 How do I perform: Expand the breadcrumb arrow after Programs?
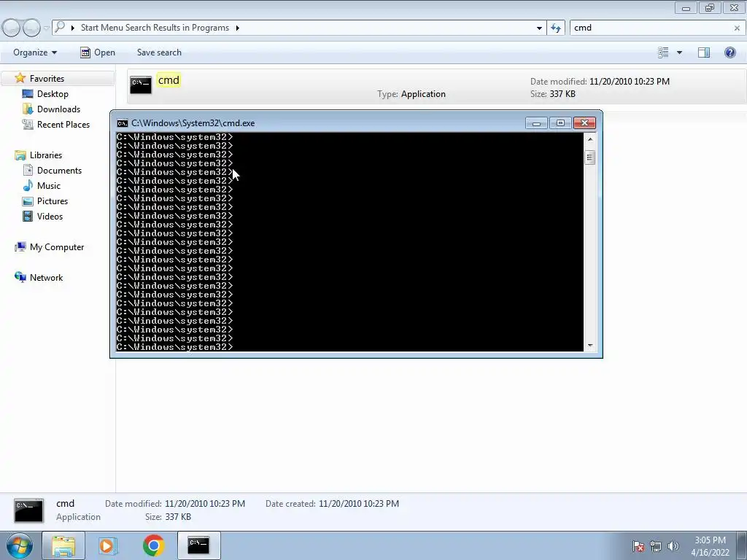point(237,28)
